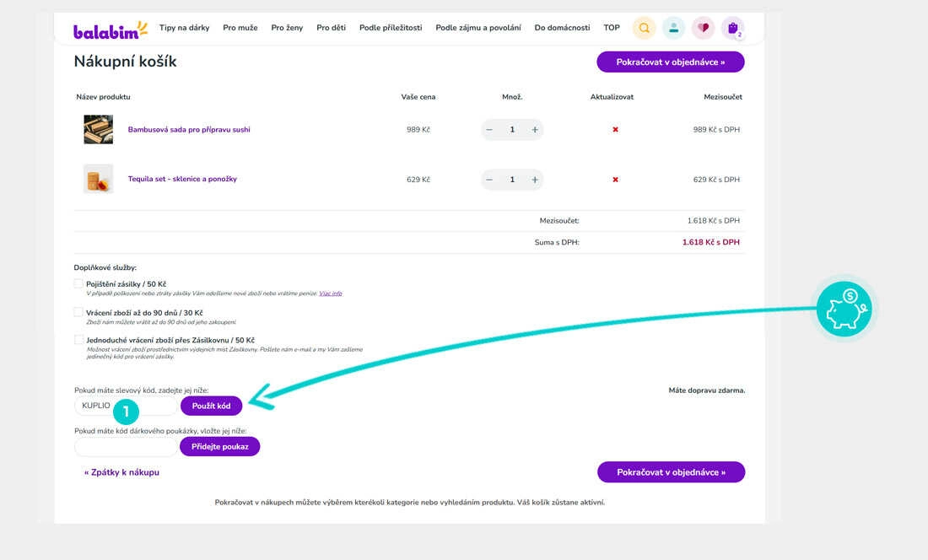Tick Jednoduché vrácení přes Zásilkovnu option

pyautogui.click(x=78, y=340)
